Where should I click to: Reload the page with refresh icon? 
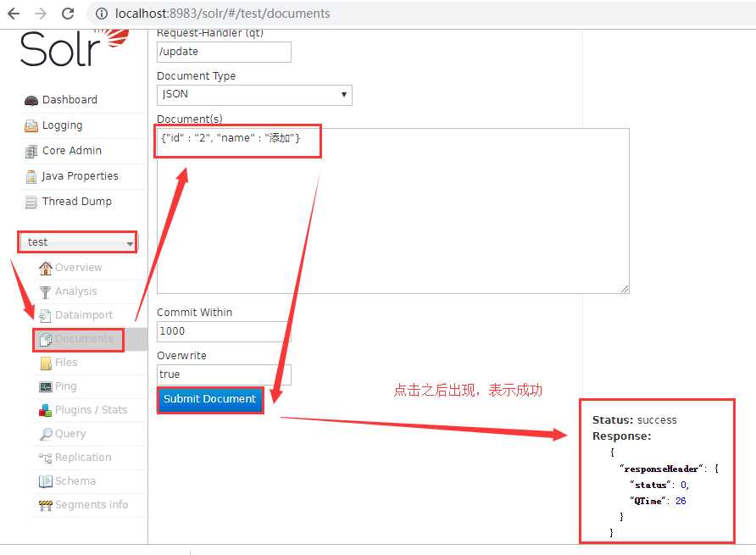[x=68, y=14]
